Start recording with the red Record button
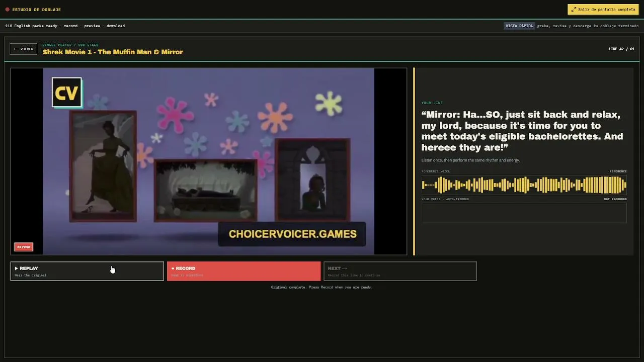Screen dimensions: 644x362 click(244, 271)
